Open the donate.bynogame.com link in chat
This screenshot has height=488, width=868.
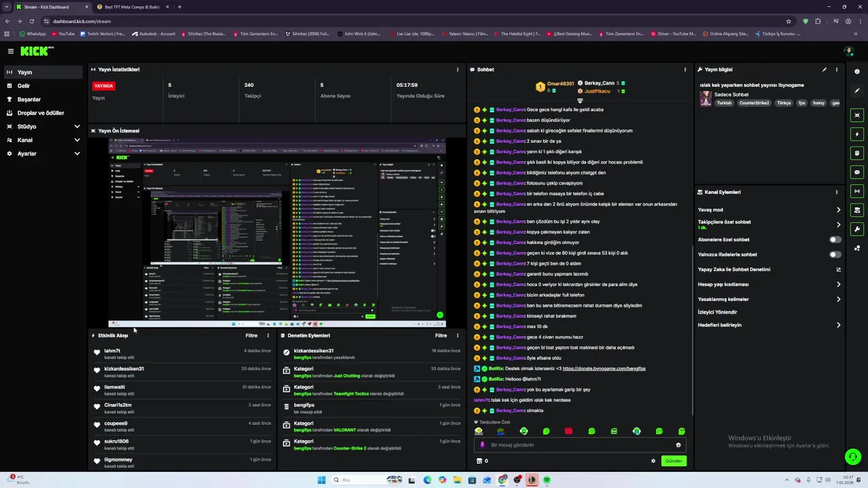(604, 369)
